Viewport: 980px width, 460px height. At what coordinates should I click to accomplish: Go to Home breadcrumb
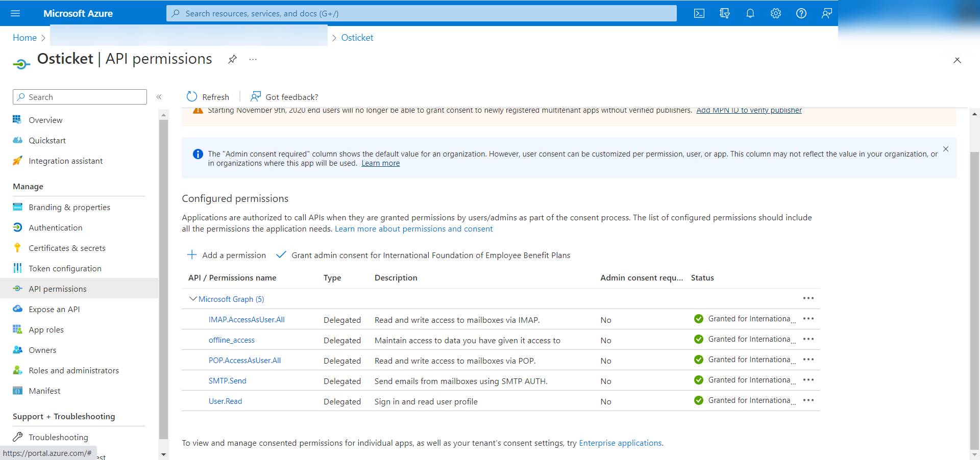coord(24,38)
